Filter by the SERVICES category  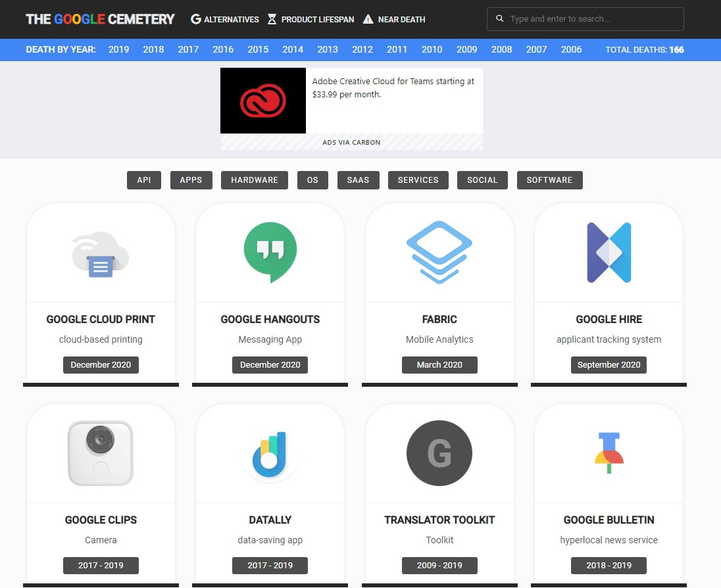click(x=418, y=180)
